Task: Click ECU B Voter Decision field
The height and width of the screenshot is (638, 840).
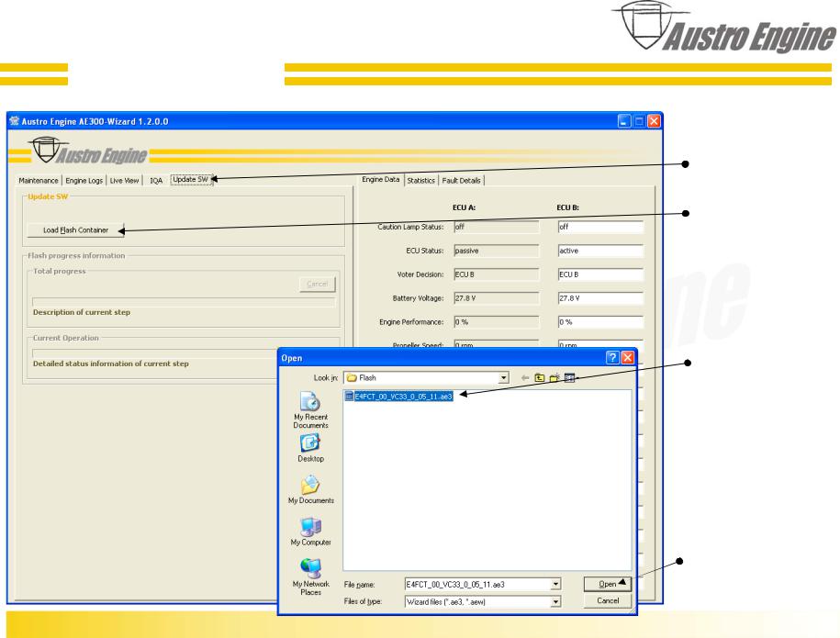Action: (x=600, y=274)
